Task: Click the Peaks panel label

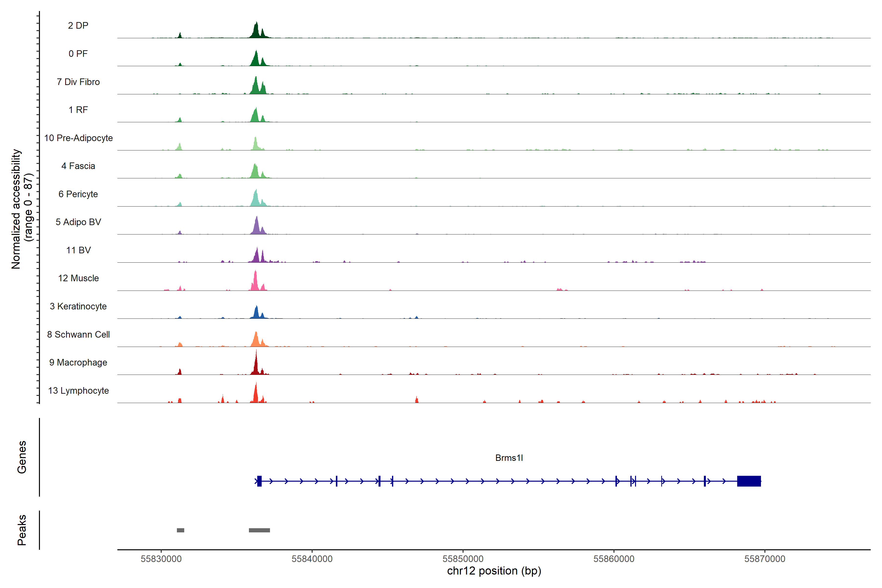Action: [22, 530]
